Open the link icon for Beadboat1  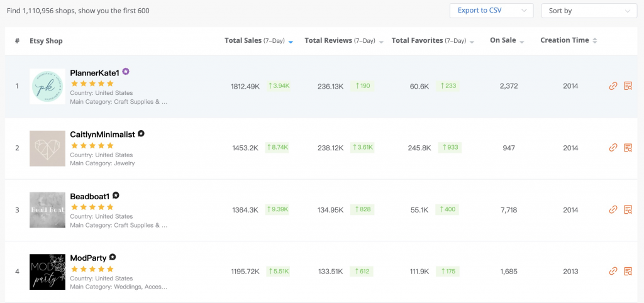pos(613,210)
